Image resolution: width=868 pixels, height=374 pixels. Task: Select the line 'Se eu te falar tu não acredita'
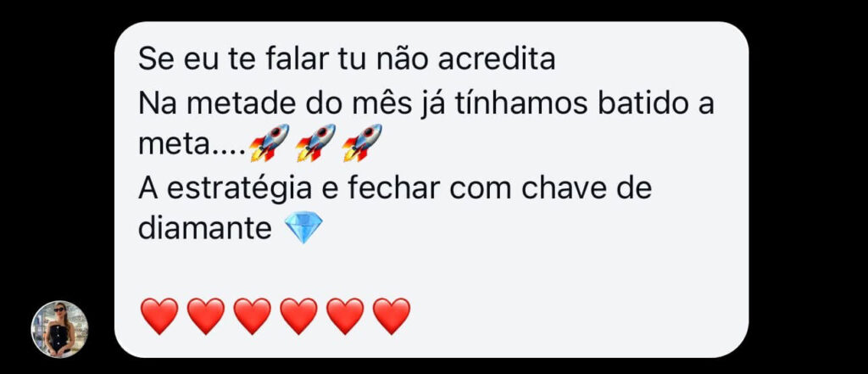pos(347,59)
